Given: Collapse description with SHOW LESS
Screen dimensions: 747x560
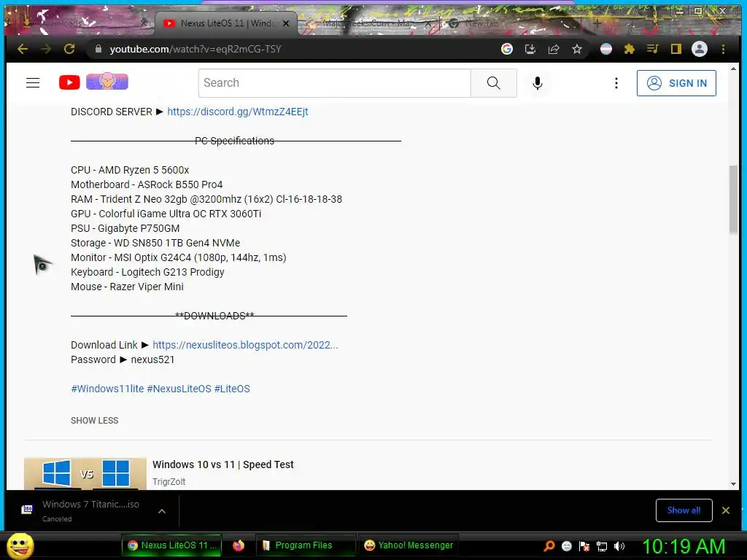Looking at the screenshot, I should (x=94, y=421).
